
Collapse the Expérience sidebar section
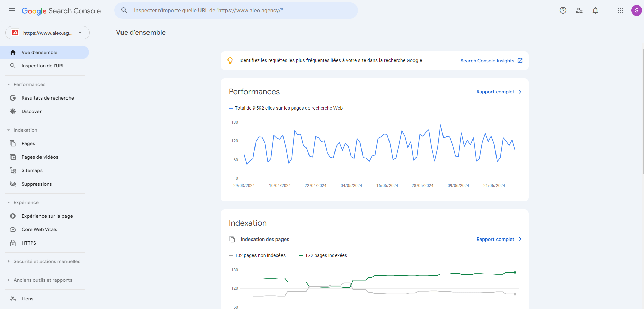(x=9, y=202)
